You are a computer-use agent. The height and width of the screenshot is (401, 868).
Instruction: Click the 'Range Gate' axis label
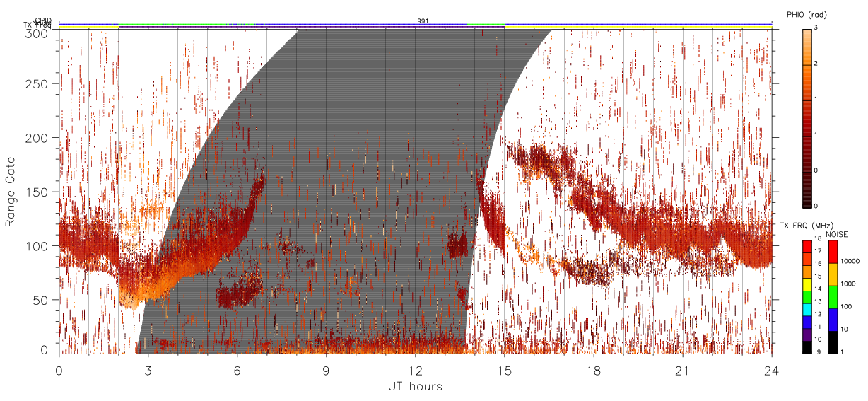11,191
